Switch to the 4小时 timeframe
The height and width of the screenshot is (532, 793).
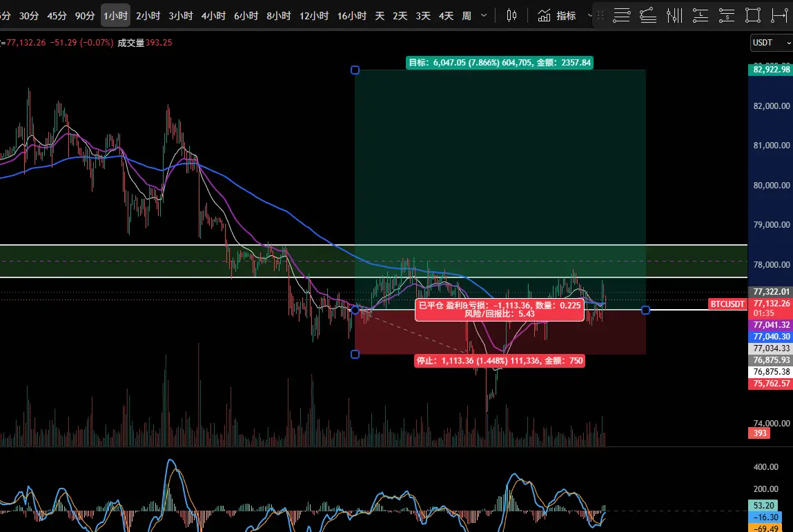click(x=213, y=16)
